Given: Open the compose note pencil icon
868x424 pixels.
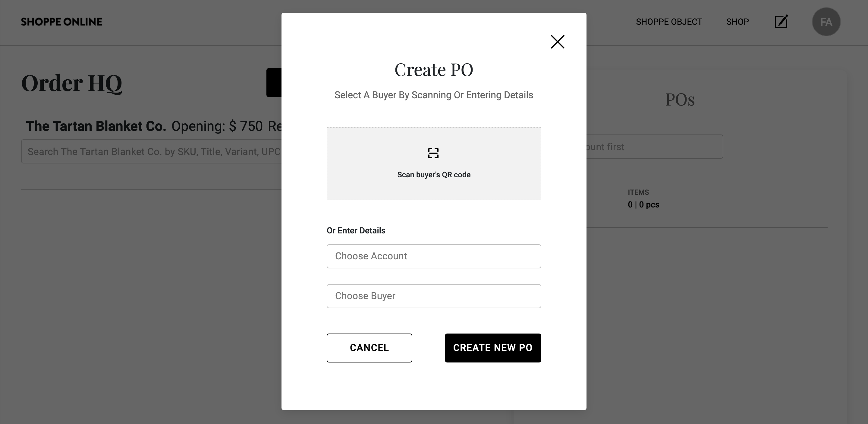Looking at the screenshot, I should tap(781, 22).
